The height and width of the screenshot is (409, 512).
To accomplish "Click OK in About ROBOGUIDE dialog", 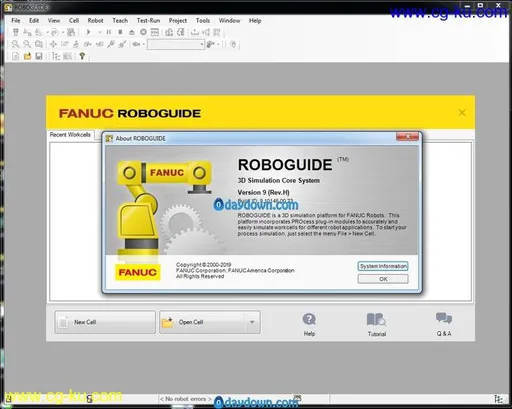I will tap(383, 279).
